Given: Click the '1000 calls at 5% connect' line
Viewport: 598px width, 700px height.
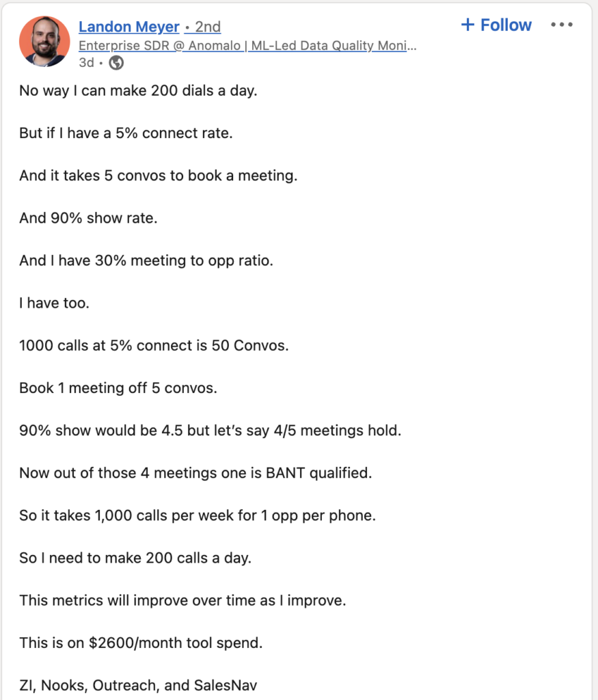Looking at the screenshot, I should click(154, 345).
